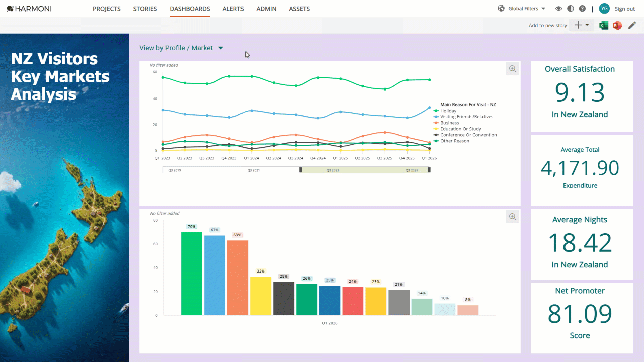The width and height of the screenshot is (644, 362).
Task: Toggle Conference Or Convention legend entry
Action: 465,135
